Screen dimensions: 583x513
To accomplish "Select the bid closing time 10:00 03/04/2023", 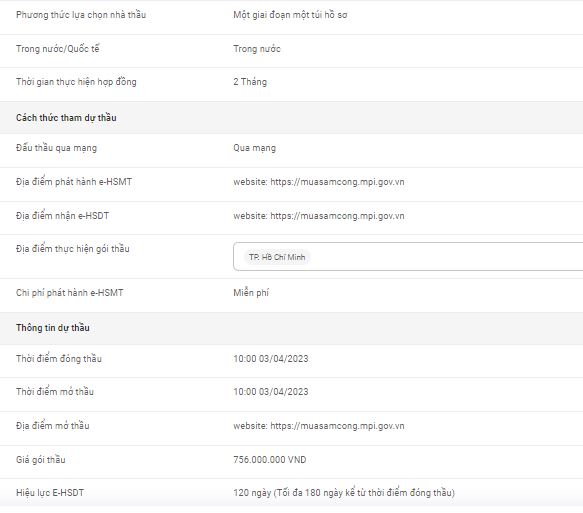I will pyautogui.click(x=271, y=359).
